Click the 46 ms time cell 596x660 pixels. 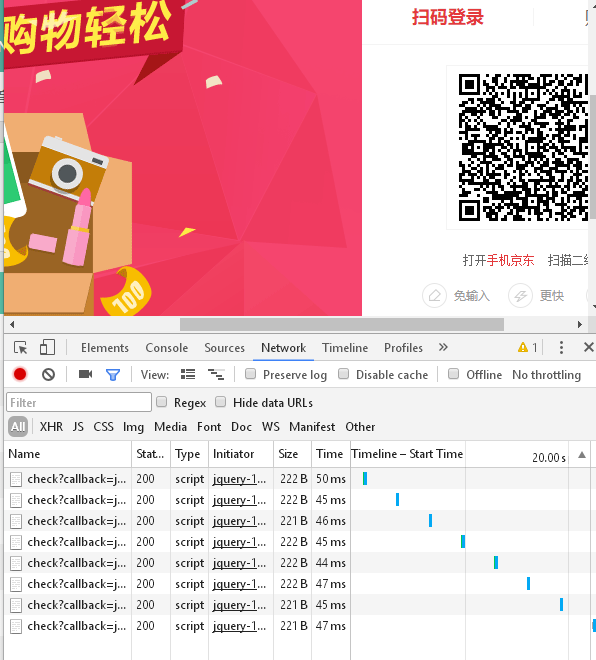pos(331,521)
